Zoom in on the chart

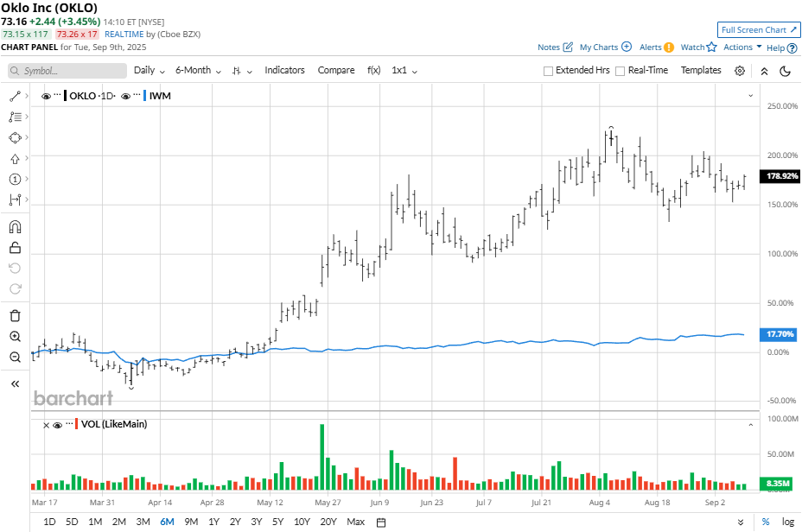[15, 336]
